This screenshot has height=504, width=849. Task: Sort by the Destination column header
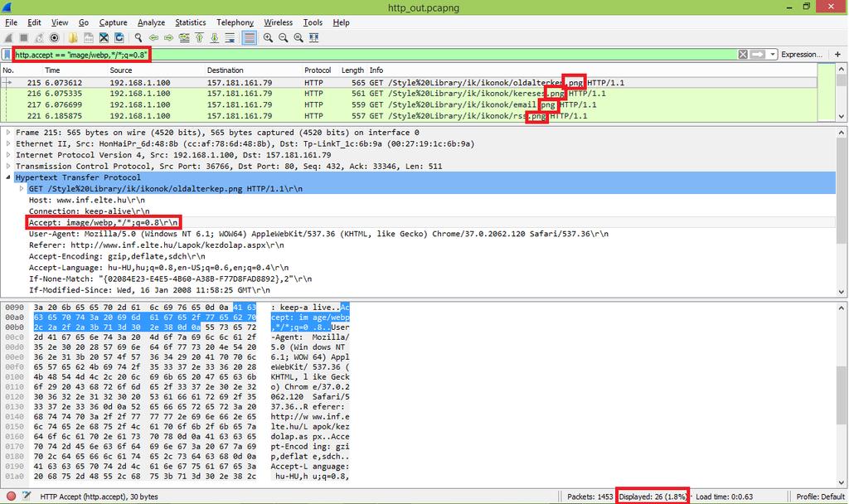(226, 70)
